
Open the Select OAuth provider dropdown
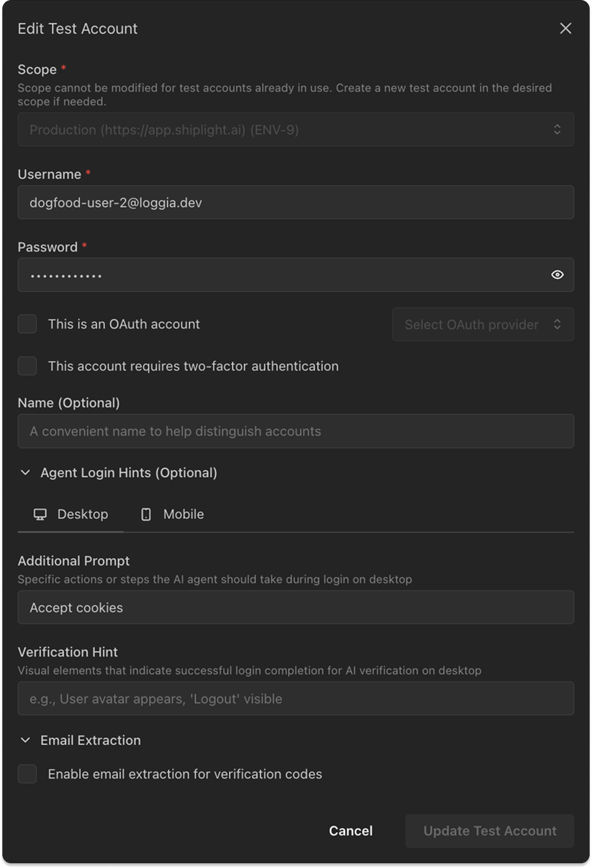click(482, 324)
